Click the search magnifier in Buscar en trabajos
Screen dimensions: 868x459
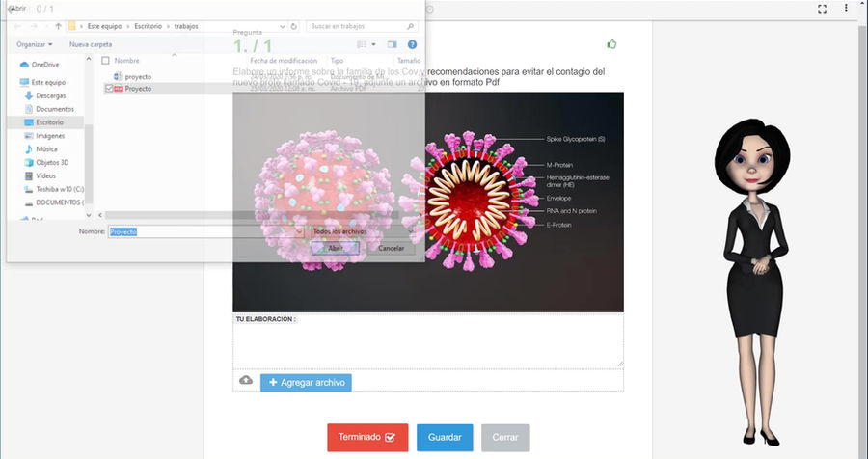[410, 26]
